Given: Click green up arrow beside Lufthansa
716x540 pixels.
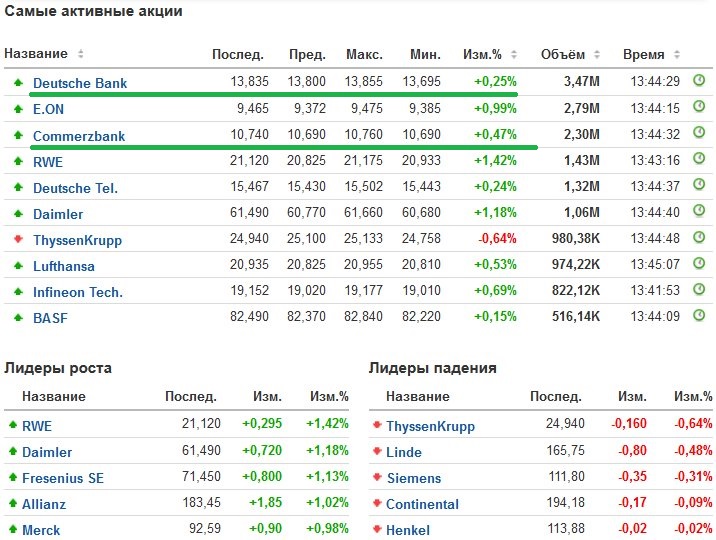Looking at the screenshot, I should coord(17,265).
